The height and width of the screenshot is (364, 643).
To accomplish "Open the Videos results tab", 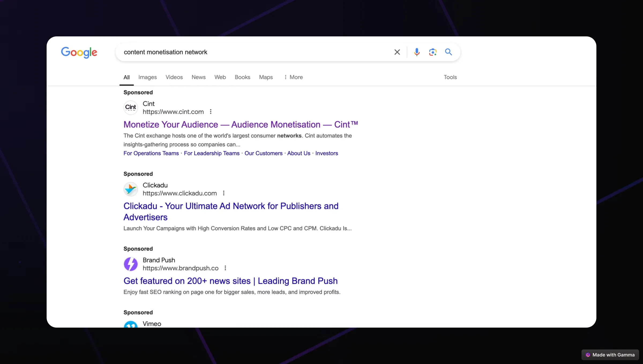I will coord(174,77).
